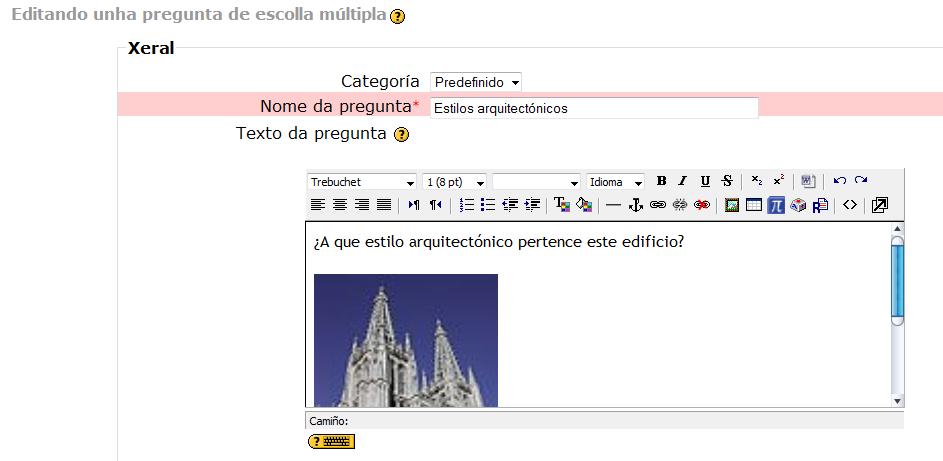Insert a table into the question text
This screenshot has width=943, height=461.
tap(754, 205)
